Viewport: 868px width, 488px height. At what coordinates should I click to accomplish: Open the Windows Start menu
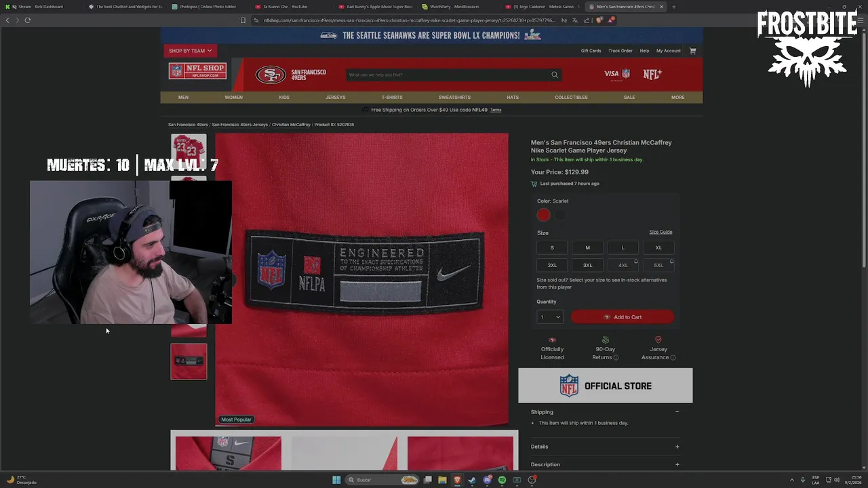pyautogui.click(x=336, y=480)
